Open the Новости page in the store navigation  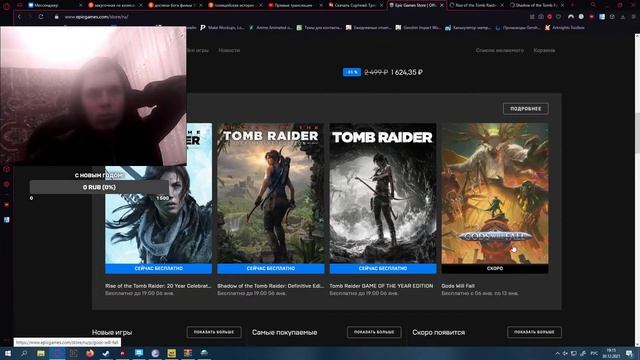point(229,50)
